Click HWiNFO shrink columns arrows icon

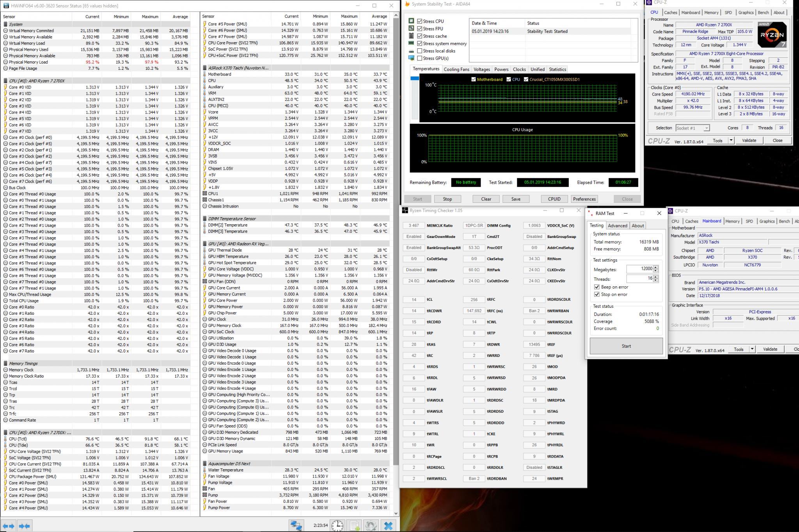click(24, 526)
